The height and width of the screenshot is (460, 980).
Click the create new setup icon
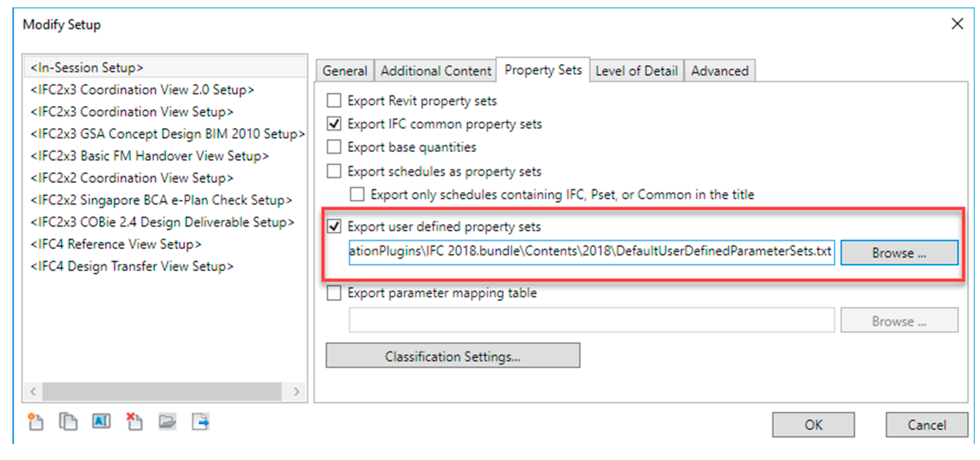coord(36,422)
